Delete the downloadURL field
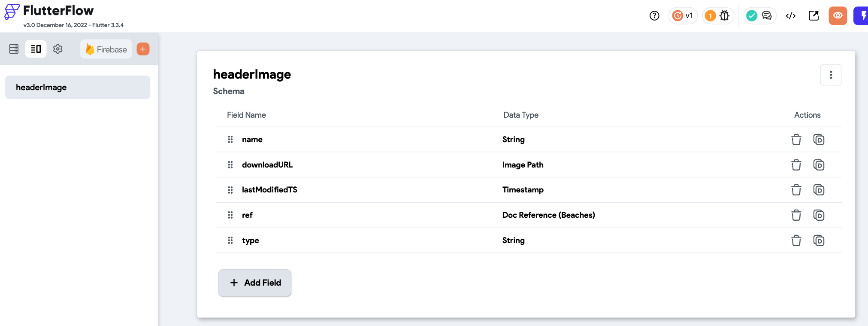Screen dimensions: 868x326 coord(796,165)
